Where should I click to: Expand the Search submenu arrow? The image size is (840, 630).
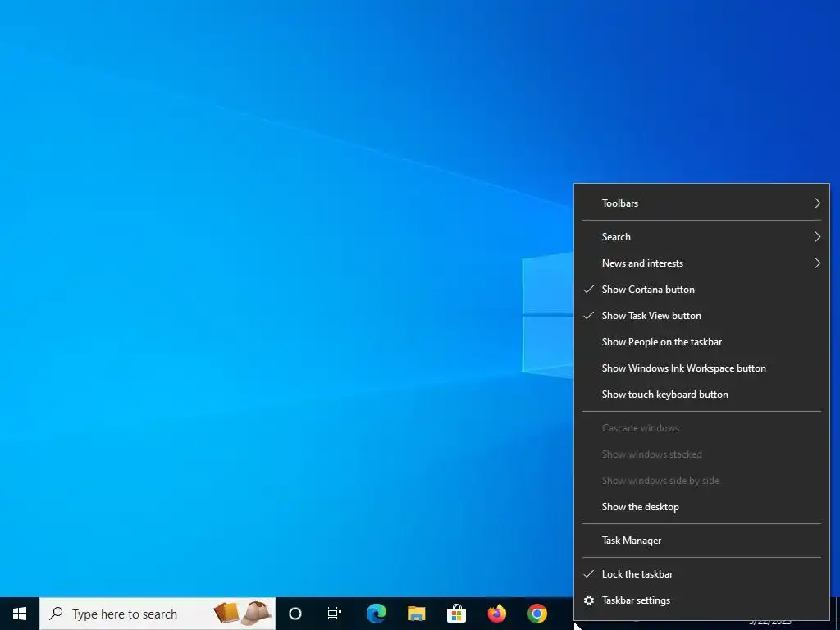coord(817,237)
